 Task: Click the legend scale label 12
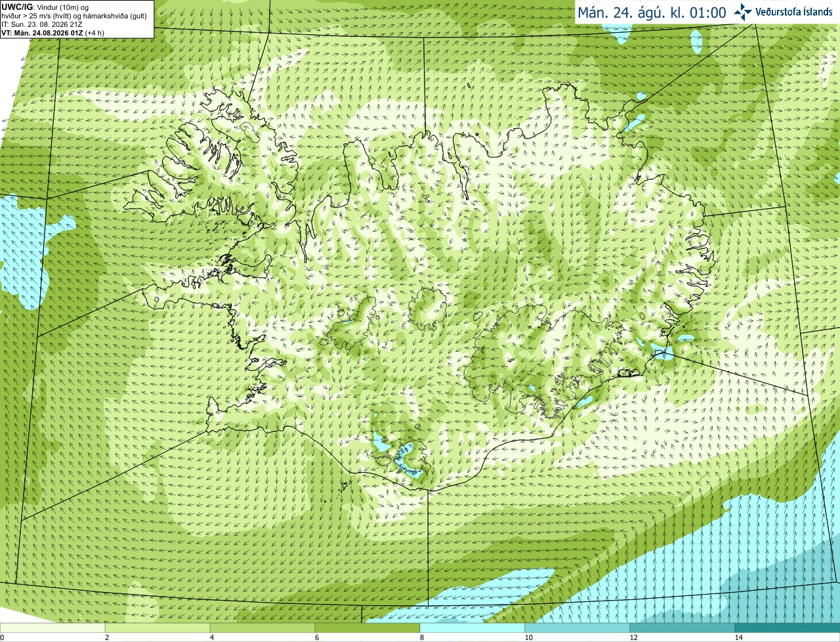[633, 637]
